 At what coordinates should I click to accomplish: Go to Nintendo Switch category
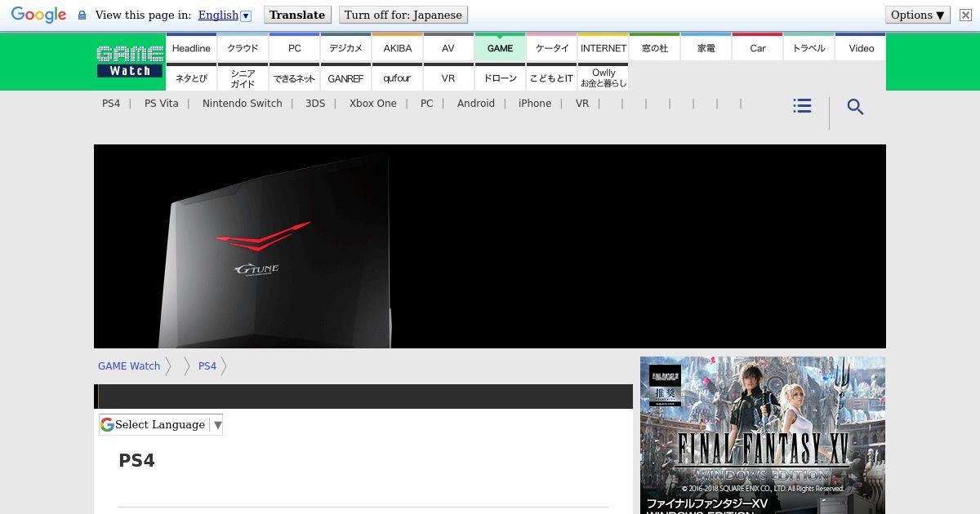[x=243, y=104]
